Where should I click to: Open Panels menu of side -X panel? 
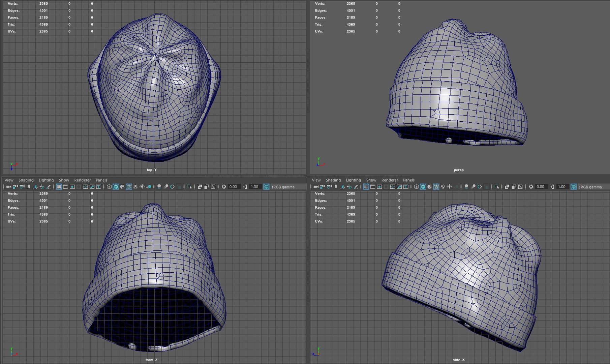tap(409, 180)
